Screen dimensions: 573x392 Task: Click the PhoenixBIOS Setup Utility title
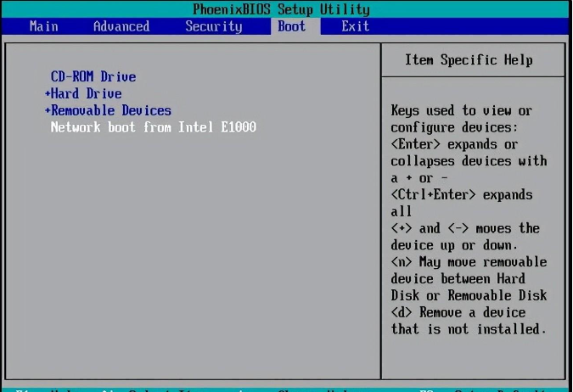click(281, 9)
